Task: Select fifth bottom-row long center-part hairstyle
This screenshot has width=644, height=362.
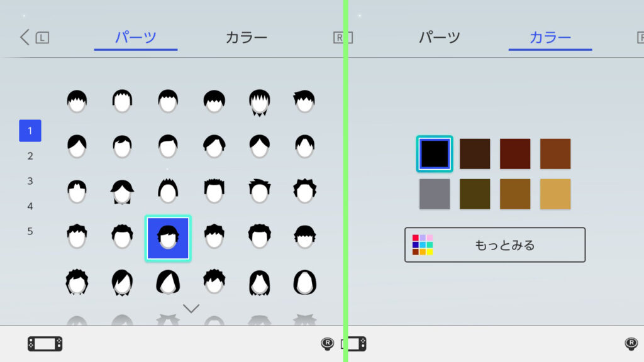Action: click(x=260, y=282)
